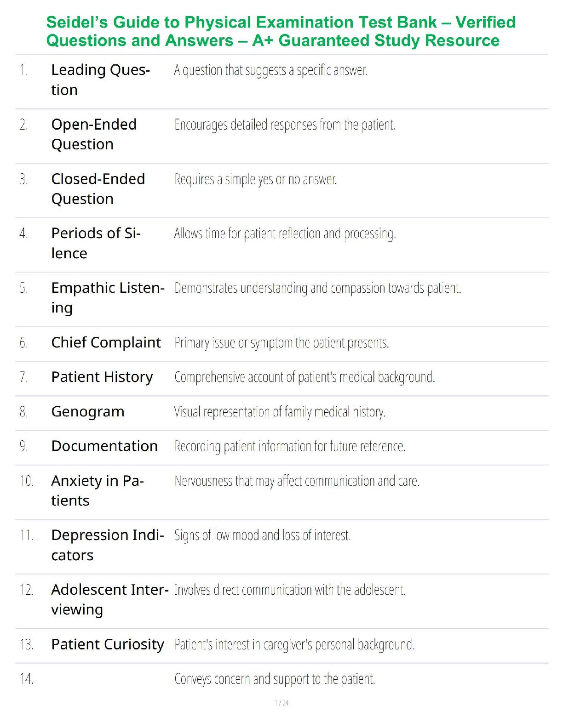Click the term "Leading Question"

[x=100, y=80]
